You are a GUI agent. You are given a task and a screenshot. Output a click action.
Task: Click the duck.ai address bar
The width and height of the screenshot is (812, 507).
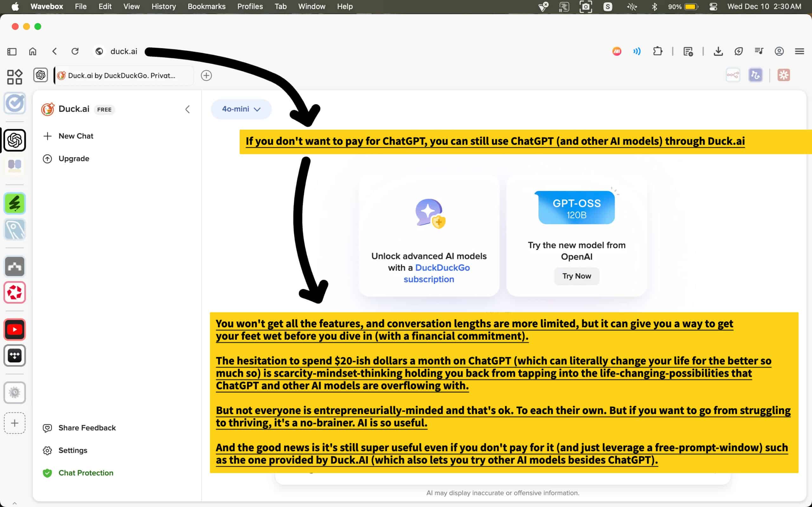click(x=123, y=51)
